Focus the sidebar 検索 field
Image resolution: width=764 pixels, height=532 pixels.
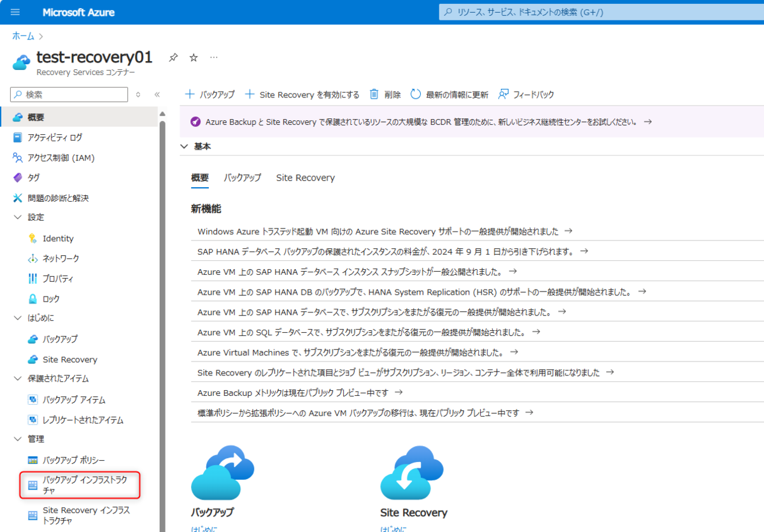point(69,94)
